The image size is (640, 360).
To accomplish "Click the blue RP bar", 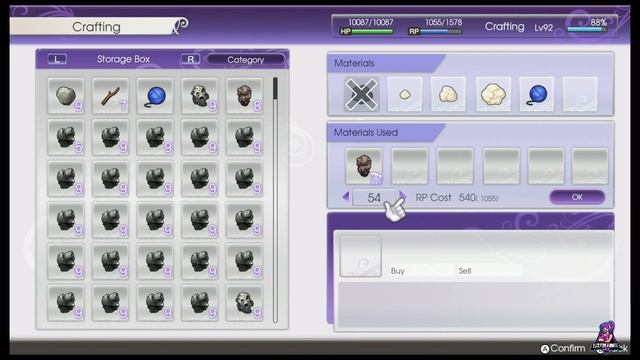I will (441, 31).
